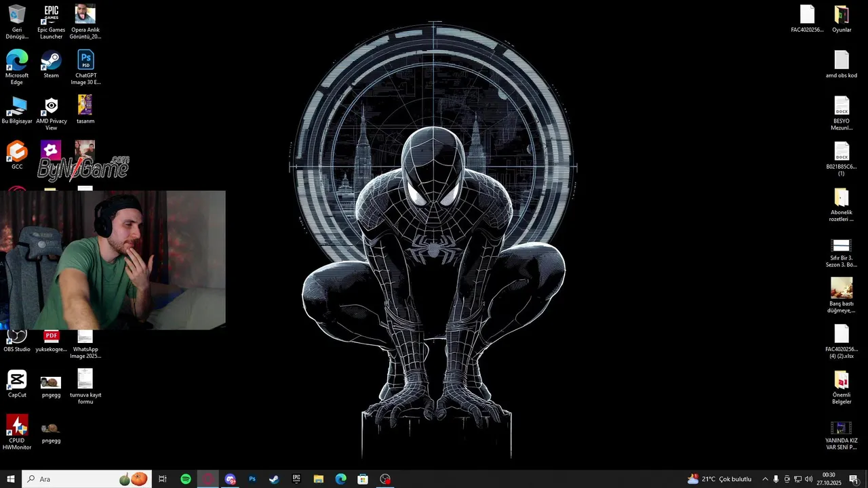
Task: Open the Abonelik rozetleri folder
Action: click(842, 204)
